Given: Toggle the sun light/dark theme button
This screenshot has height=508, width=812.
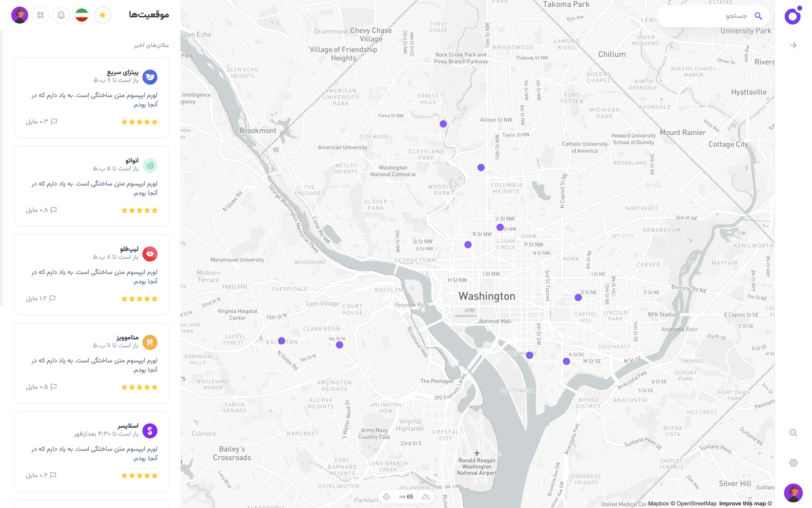Looking at the screenshot, I should coord(102,15).
